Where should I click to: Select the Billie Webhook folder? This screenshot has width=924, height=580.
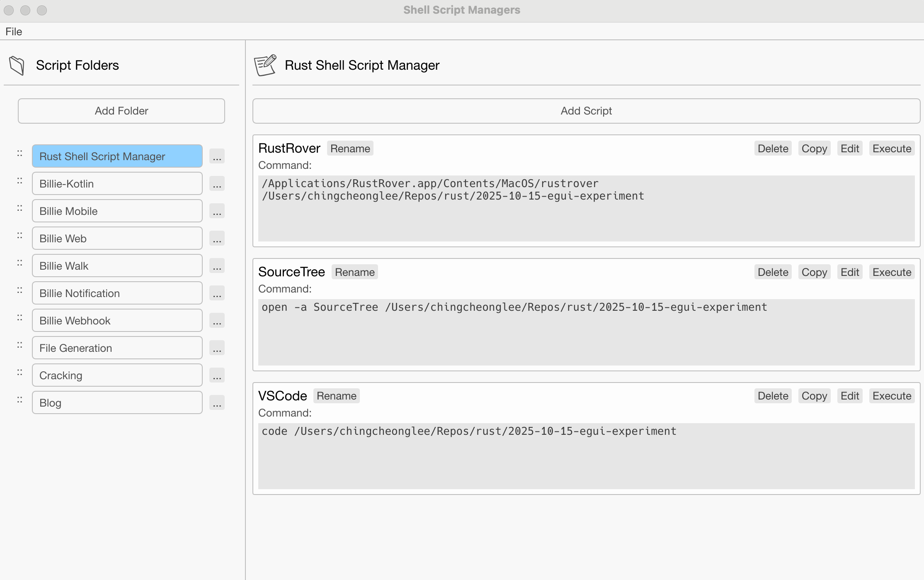coord(117,321)
